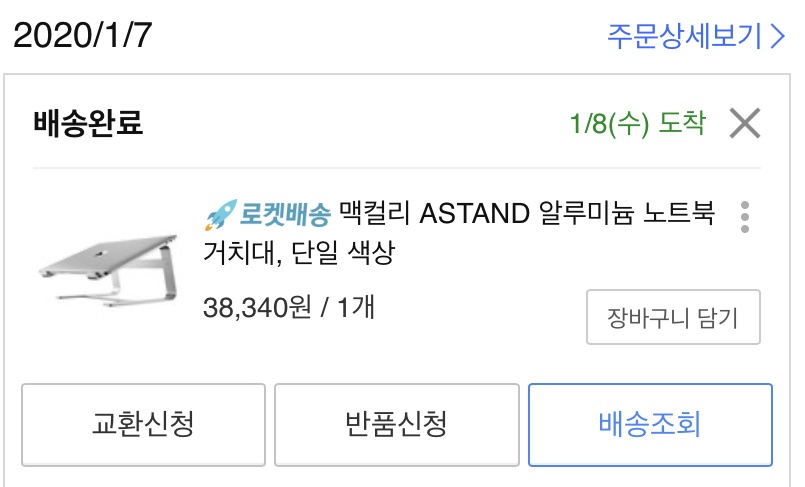Click the 1개 quantity label

(356, 307)
